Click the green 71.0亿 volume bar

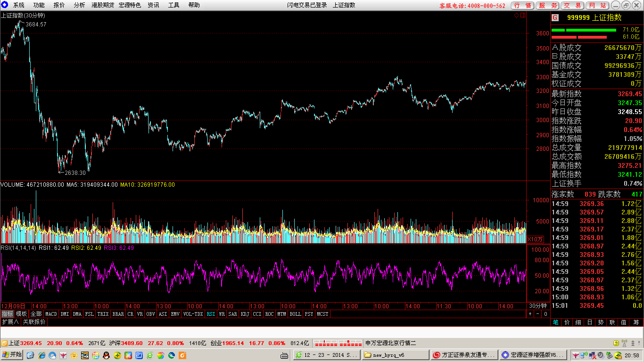(584, 30)
